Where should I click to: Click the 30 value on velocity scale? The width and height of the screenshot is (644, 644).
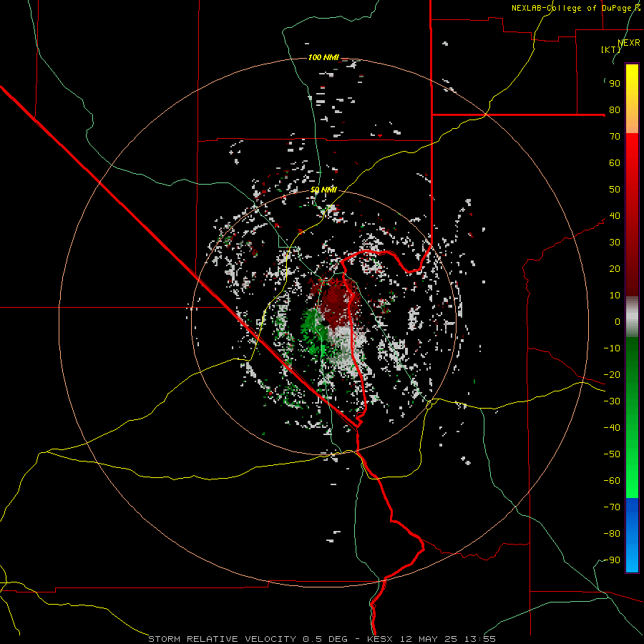[x=615, y=243]
